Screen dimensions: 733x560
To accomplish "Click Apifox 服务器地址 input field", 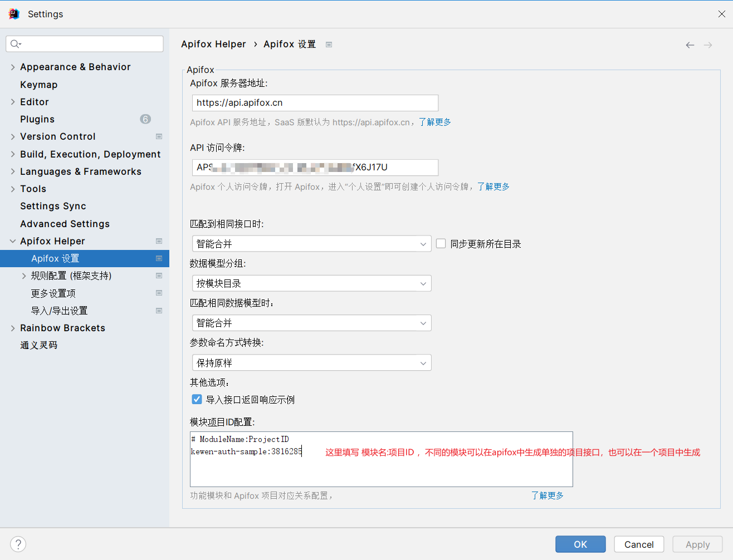I will click(315, 103).
